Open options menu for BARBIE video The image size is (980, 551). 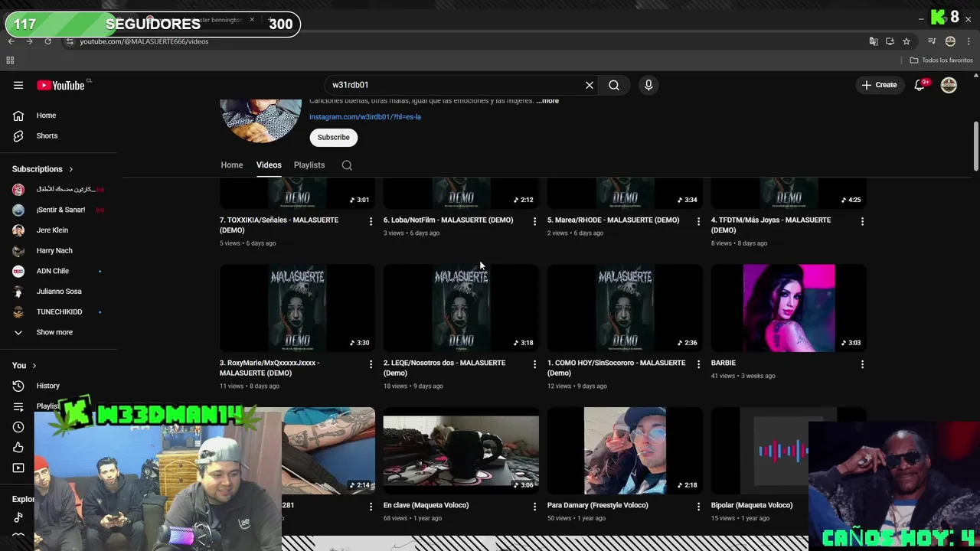coord(862,364)
